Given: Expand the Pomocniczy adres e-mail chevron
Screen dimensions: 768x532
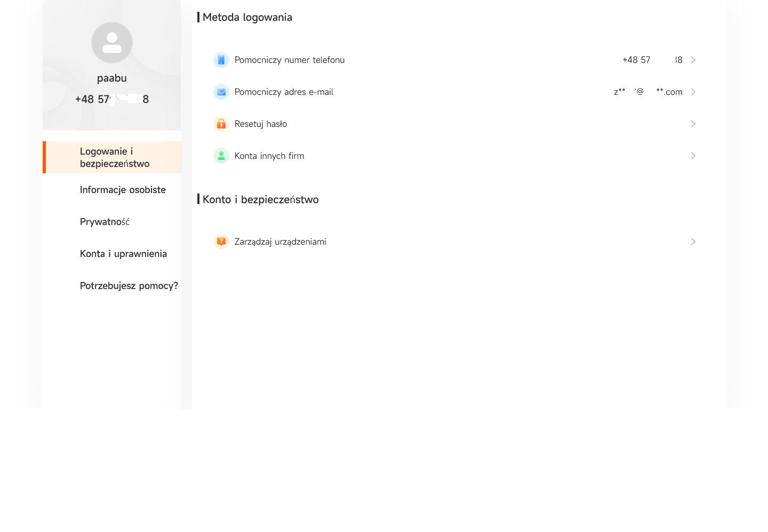Looking at the screenshot, I should click(x=693, y=92).
